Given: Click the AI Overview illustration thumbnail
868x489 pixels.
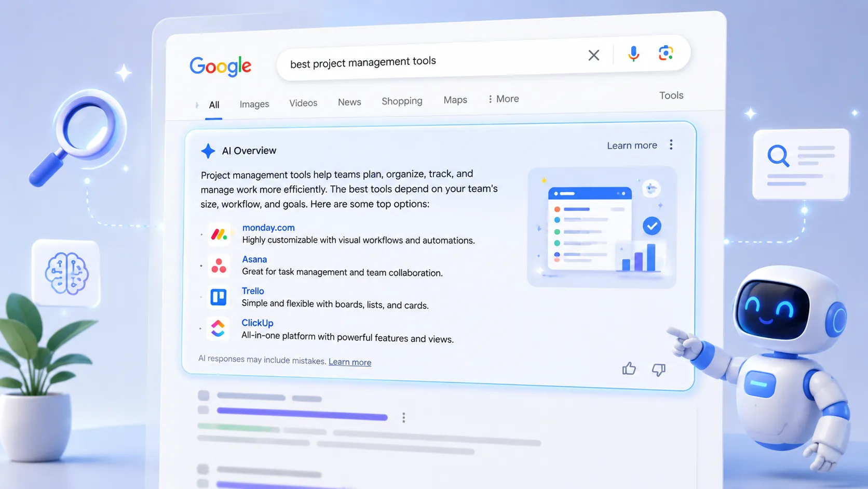Looking at the screenshot, I should [x=602, y=227].
